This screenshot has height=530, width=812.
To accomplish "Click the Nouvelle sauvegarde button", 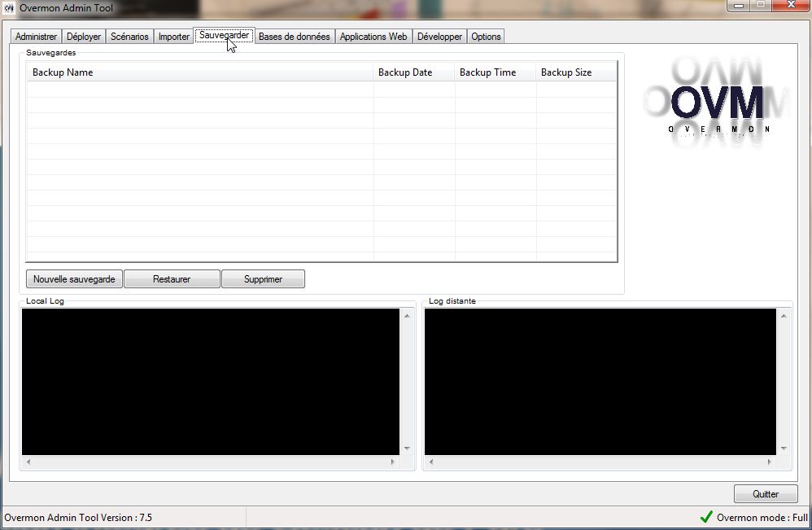I will coord(74,279).
